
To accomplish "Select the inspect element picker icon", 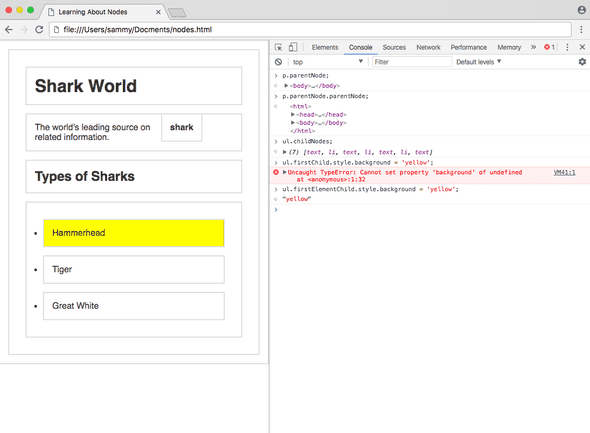I will point(278,47).
